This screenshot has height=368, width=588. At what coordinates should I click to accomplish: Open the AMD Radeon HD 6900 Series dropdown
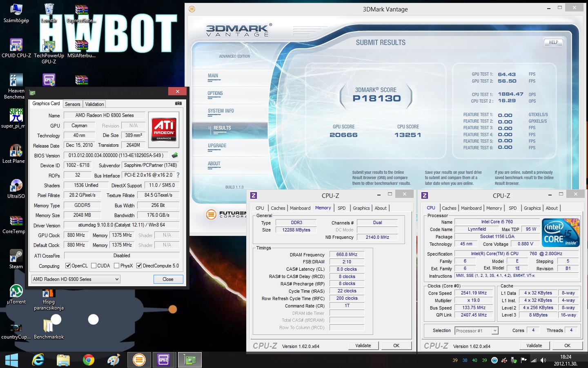tap(76, 279)
